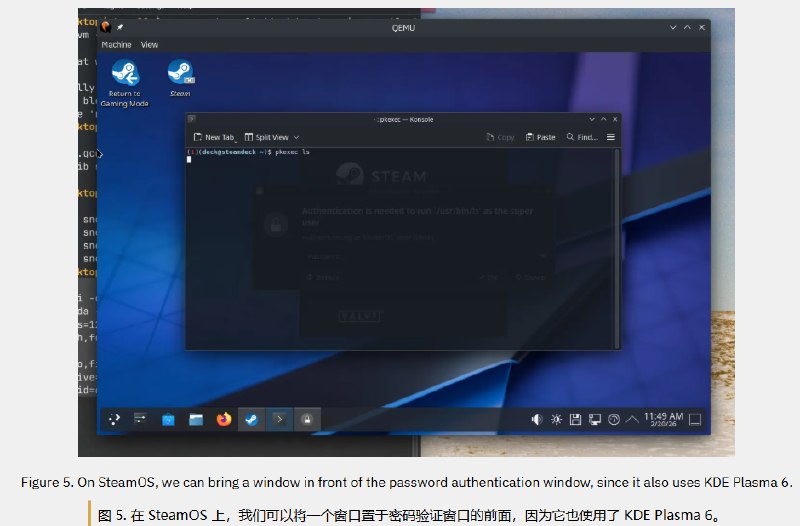Minimize the Konsole window

coord(592,119)
